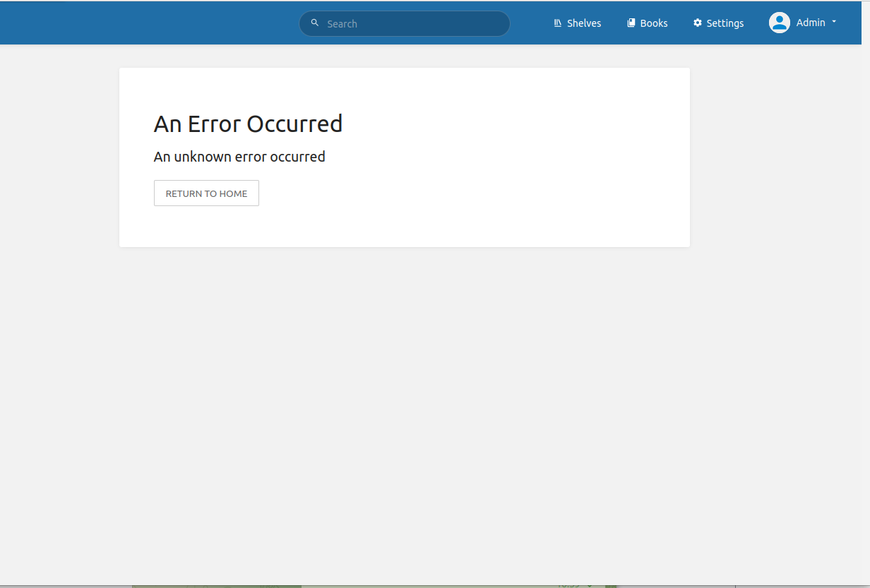Open the Admin account dropdown caret

tap(835, 22)
